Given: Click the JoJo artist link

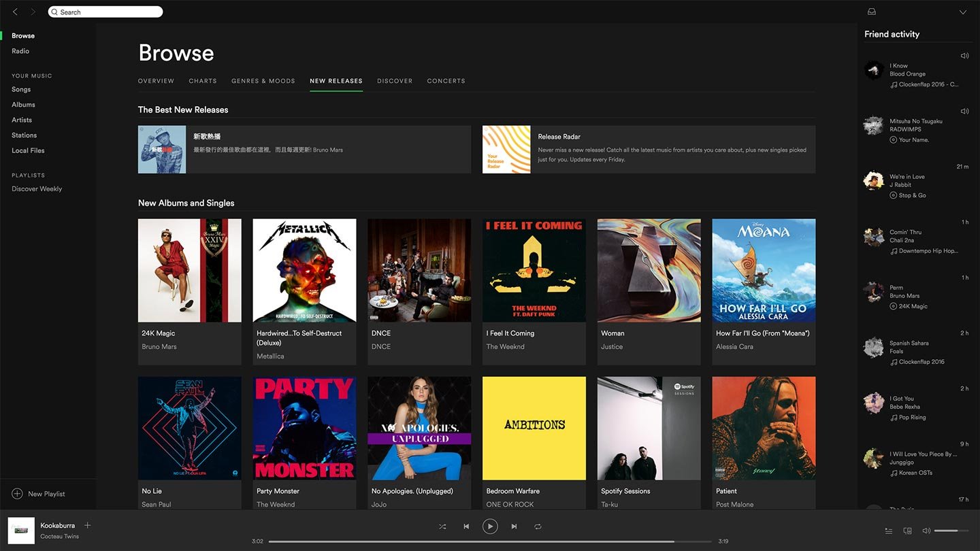Looking at the screenshot, I should click(x=379, y=505).
